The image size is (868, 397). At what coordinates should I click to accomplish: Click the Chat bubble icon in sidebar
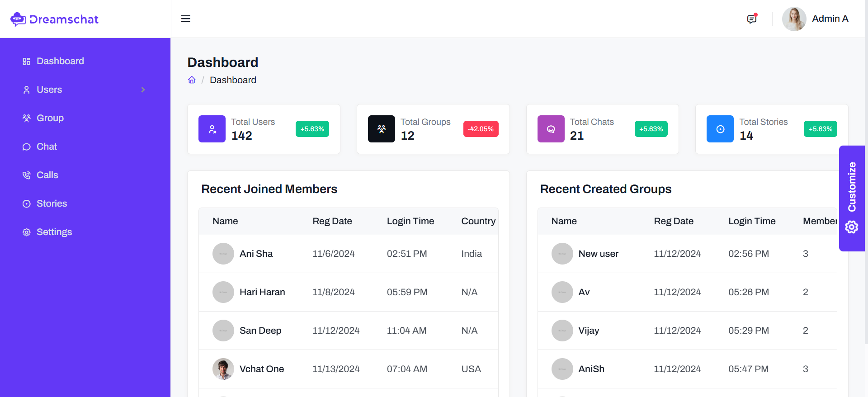point(27,147)
